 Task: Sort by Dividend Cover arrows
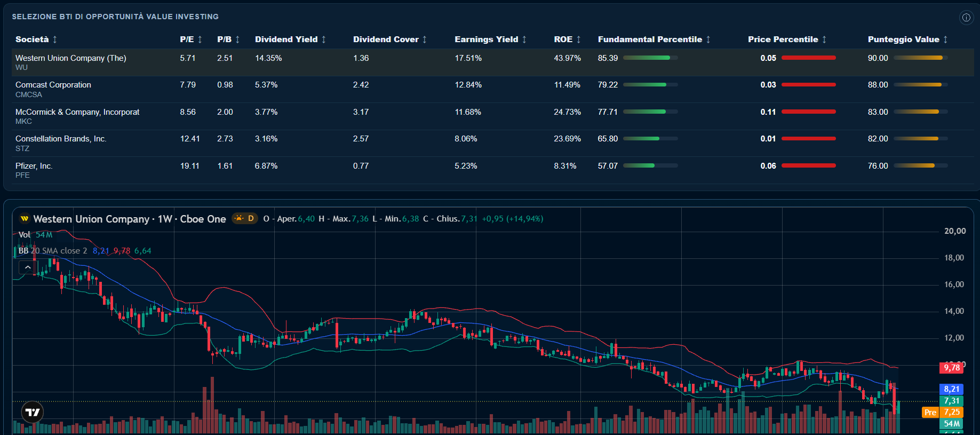425,39
